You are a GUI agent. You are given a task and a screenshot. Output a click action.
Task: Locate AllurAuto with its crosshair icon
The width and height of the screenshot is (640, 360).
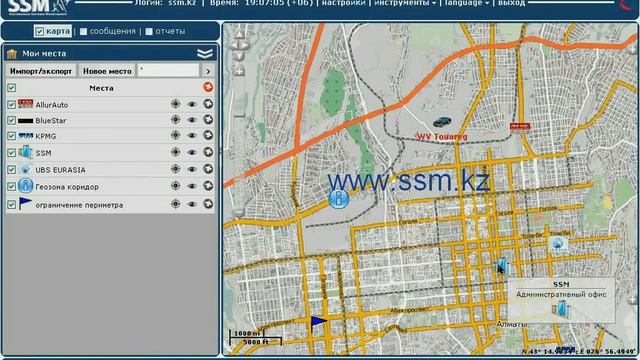coord(176,104)
